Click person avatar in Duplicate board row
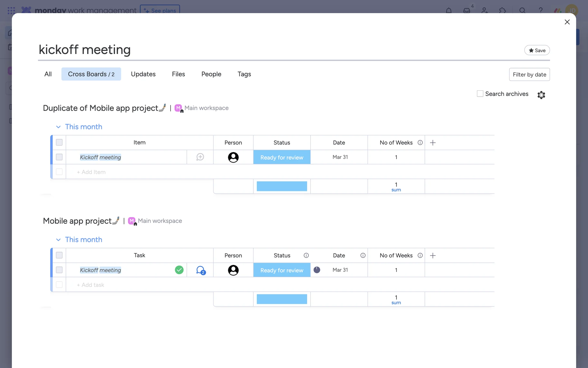 tap(233, 157)
